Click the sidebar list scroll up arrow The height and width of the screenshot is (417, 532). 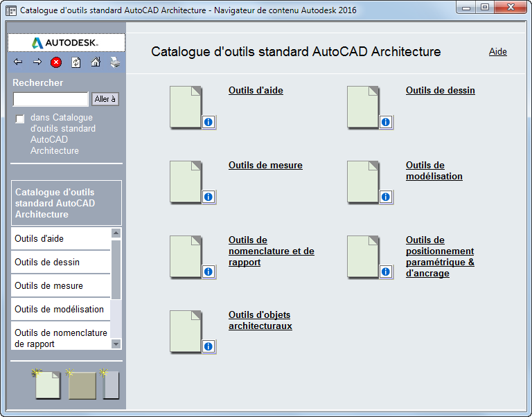click(116, 233)
